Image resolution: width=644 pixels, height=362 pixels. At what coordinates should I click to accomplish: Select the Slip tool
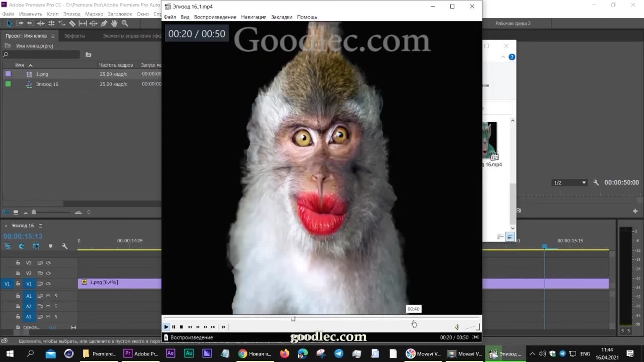pyautogui.click(x=83, y=23)
